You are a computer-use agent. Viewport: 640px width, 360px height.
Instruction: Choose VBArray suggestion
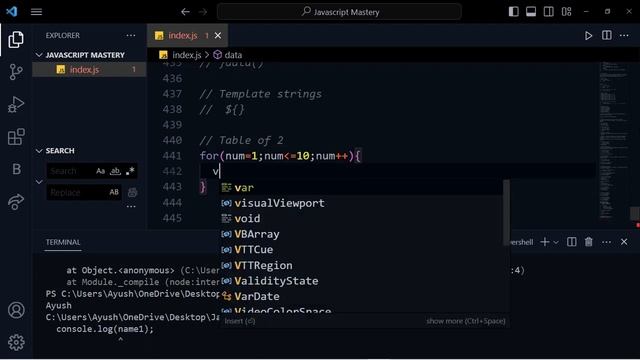(x=362, y=234)
